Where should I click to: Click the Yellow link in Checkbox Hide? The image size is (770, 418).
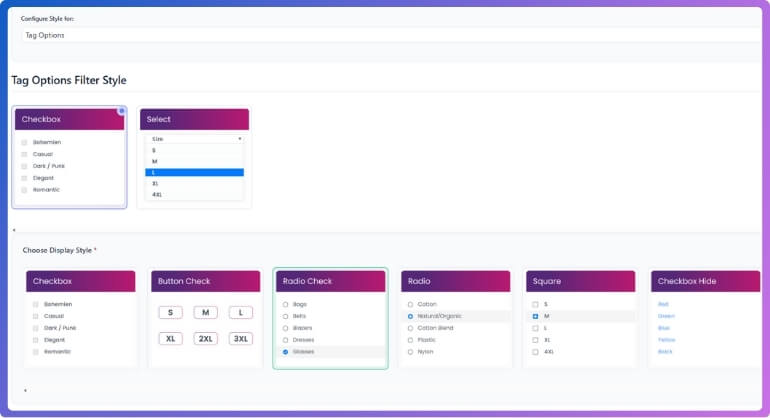tap(665, 340)
